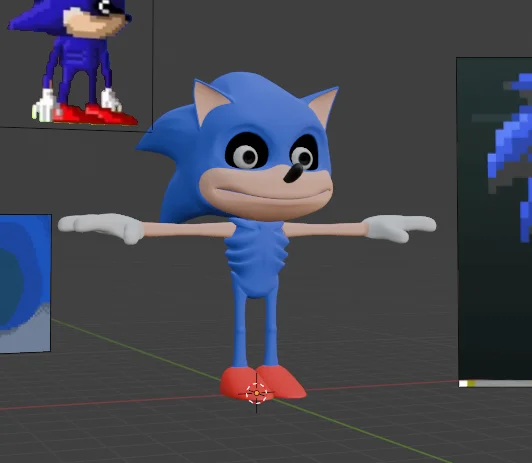Click the color strip below the right reference image
The image size is (532, 463).
[x=495, y=384]
